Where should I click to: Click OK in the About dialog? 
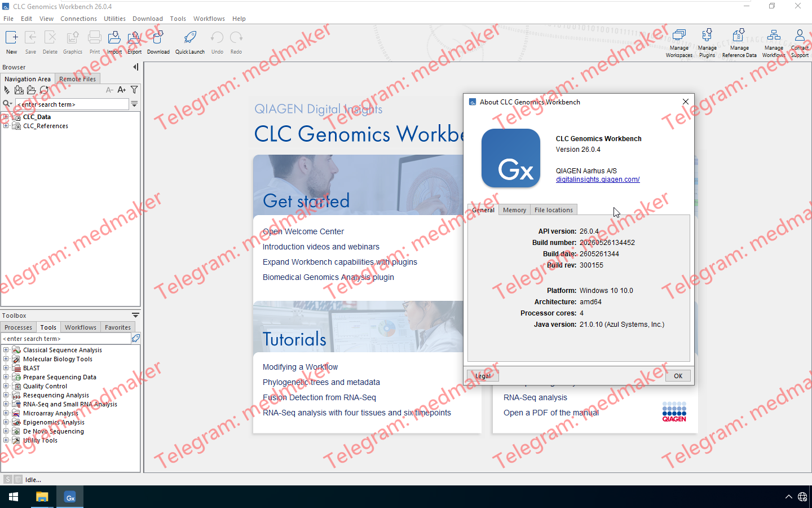[678, 376]
